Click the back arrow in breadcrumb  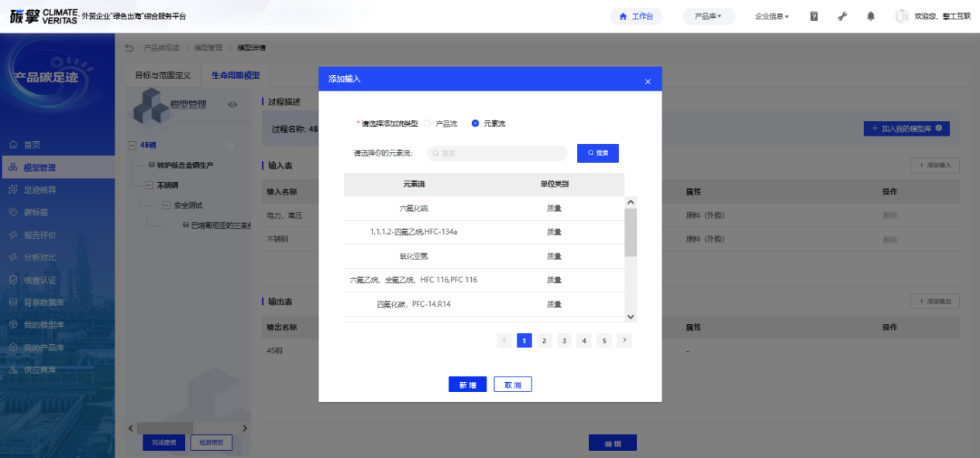129,48
